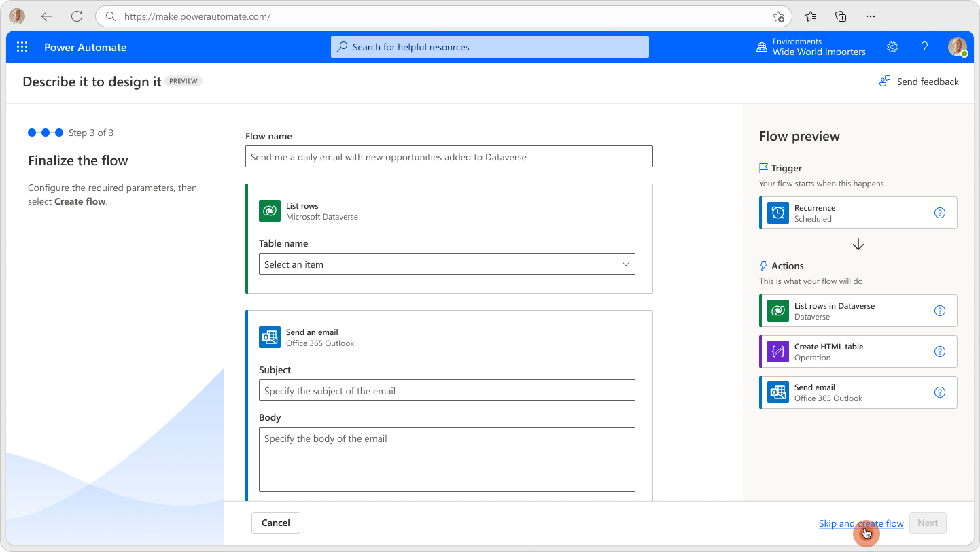This screenshot has height=552, width=980.
Task: Click Search for helpful resources box
Action: [x=490, y=47]
